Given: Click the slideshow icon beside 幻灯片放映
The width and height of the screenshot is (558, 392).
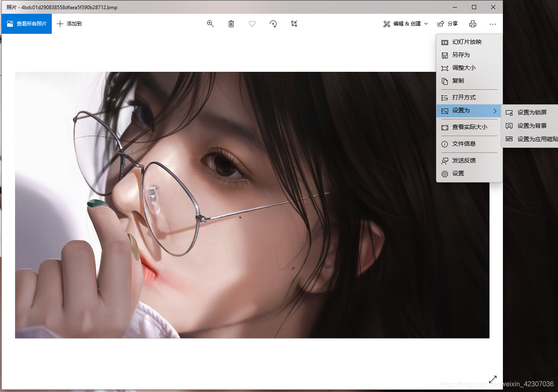Looking at the screenshot, I should click(x=445, y=42).
